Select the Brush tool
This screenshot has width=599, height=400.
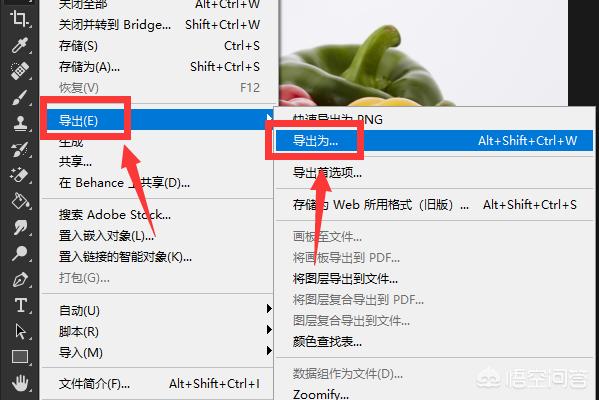tap(19, 97)
